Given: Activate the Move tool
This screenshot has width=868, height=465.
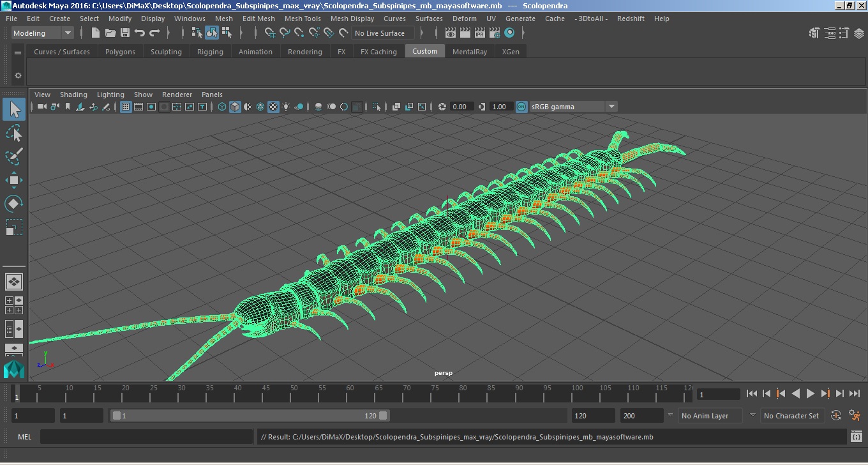Looking at the screenshot, I should [14, 180].
